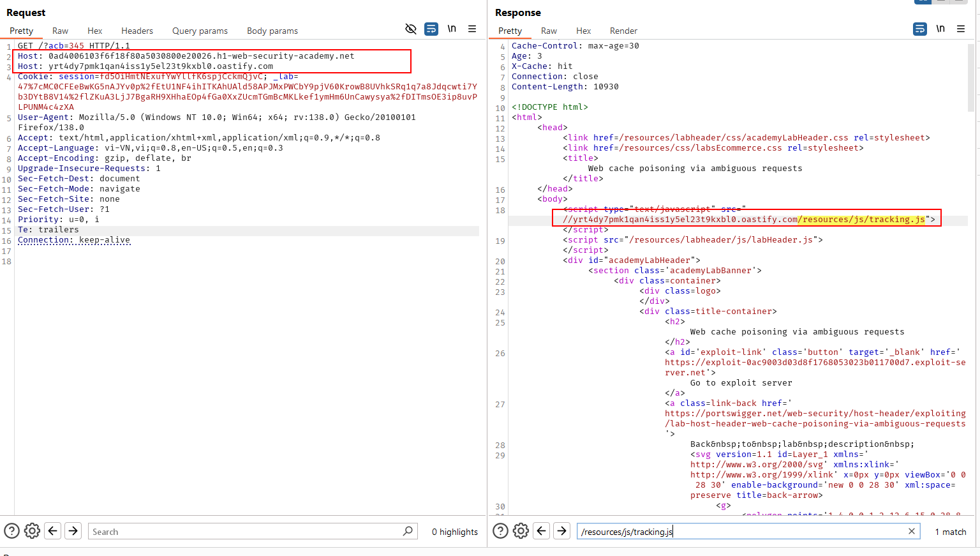Click the Sec-Fetch-Site: none line
The height and width of the screenshot is (556, 980).
pyautogui.click(x=69, y=199)
